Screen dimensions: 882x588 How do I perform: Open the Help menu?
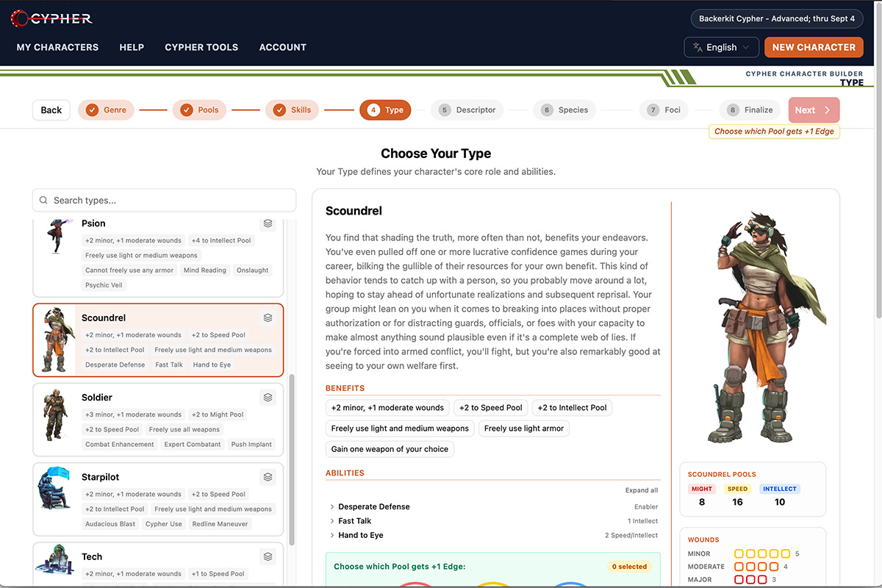pyautogui.click(x=132, y=47)
